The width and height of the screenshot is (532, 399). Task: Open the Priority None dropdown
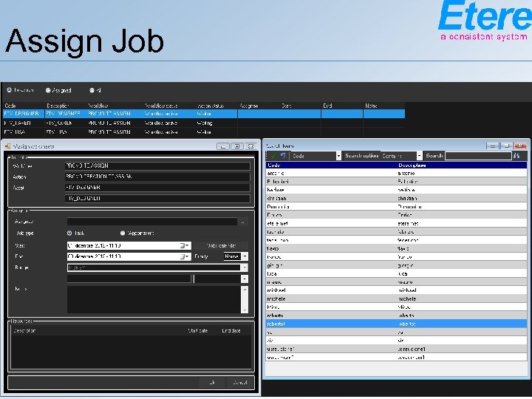(x=245, y=256)
